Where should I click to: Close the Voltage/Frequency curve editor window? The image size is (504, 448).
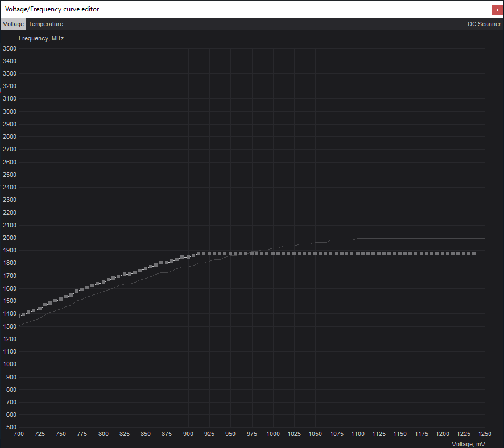[497, 10]
